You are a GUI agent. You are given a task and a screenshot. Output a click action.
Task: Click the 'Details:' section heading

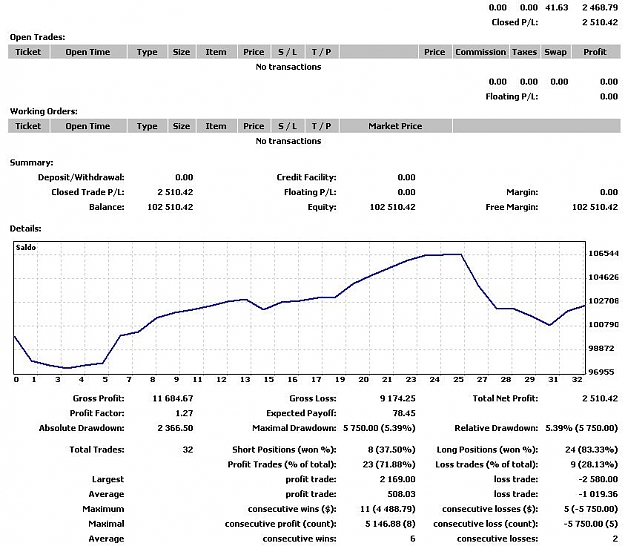pyautogui.click(x=26, y=229)
